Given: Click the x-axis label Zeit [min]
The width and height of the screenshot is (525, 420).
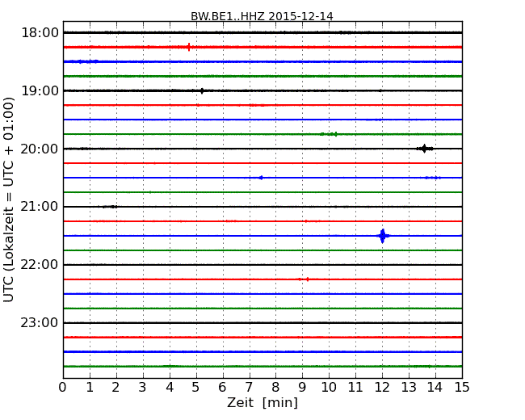Looking at the screenshot, I should coord(262,402).
